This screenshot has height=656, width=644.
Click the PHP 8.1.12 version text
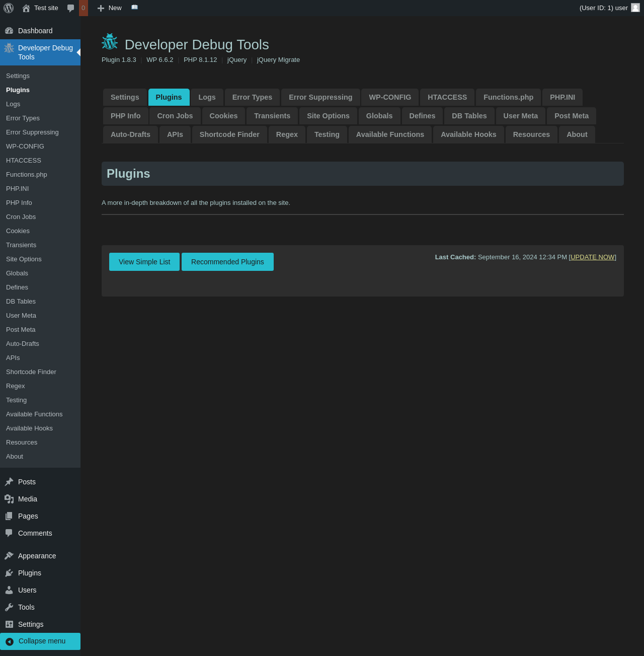pyautogui.click(x=200, y=60)
